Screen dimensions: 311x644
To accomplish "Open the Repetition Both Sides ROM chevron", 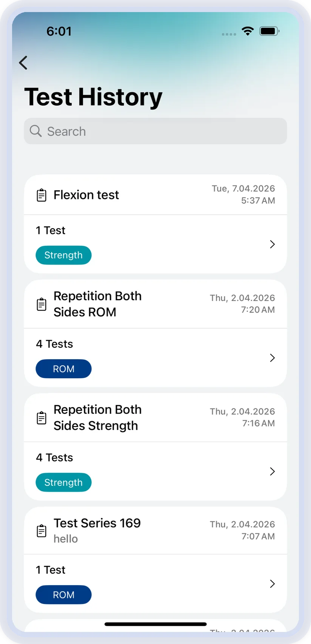I will click(x=273, y=358).
